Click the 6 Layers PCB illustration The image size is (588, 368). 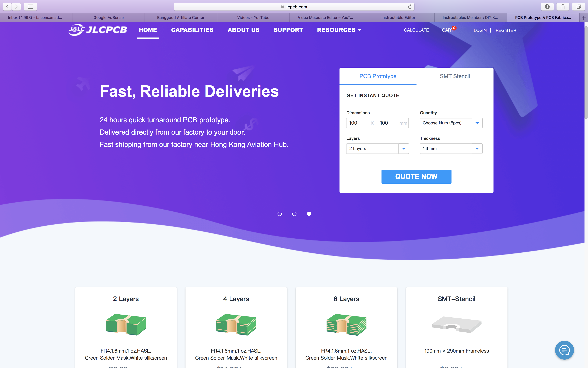pos(346,325)
